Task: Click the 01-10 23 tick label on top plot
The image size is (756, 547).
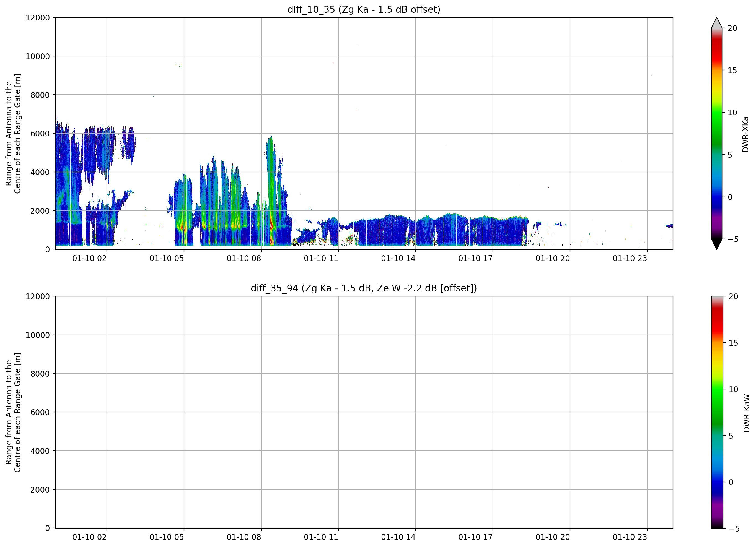Action: (630, 259)
